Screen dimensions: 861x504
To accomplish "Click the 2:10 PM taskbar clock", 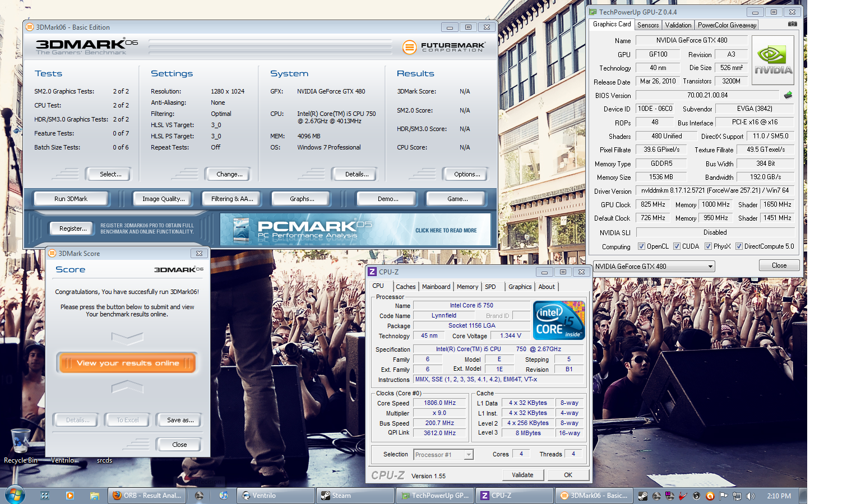I will [x=779, y=496].
